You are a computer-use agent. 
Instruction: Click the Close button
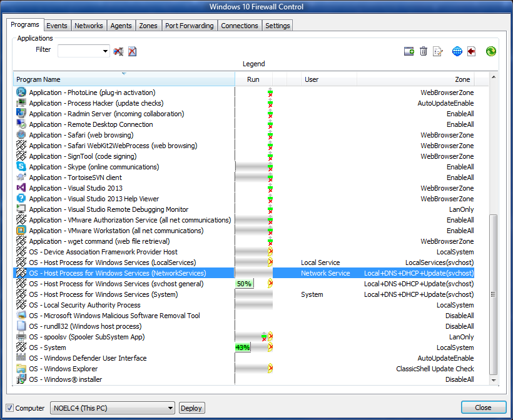(x=483, y=407)
